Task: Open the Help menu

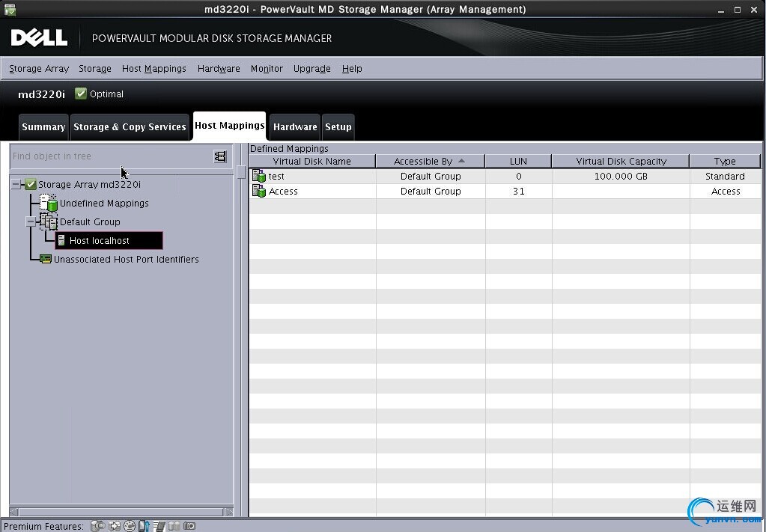Action: coord(352,69)
